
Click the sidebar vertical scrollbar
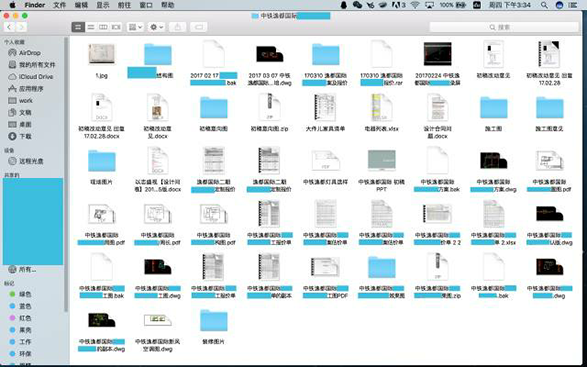pyautogui.click(x=66, y=174)
